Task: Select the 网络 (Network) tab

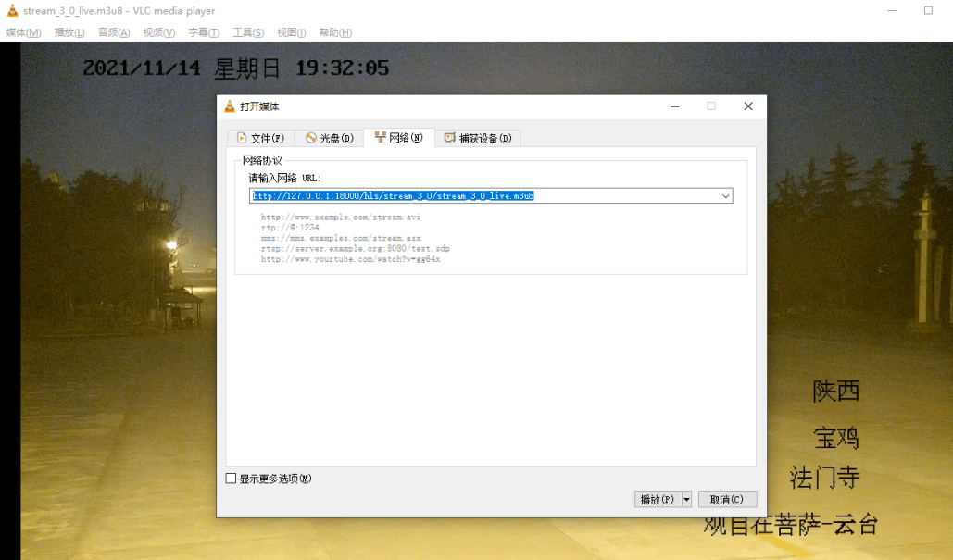Action: [x=398, y=138]
